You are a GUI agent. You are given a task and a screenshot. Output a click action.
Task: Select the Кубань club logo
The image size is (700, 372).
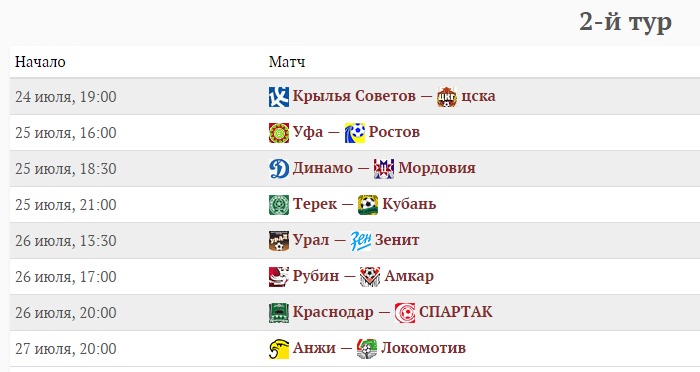coord(368,205)
